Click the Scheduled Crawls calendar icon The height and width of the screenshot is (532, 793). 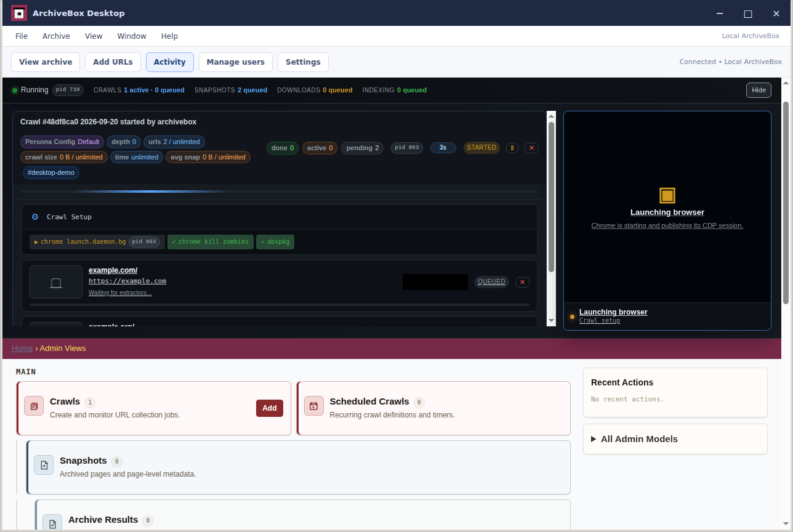314,406
